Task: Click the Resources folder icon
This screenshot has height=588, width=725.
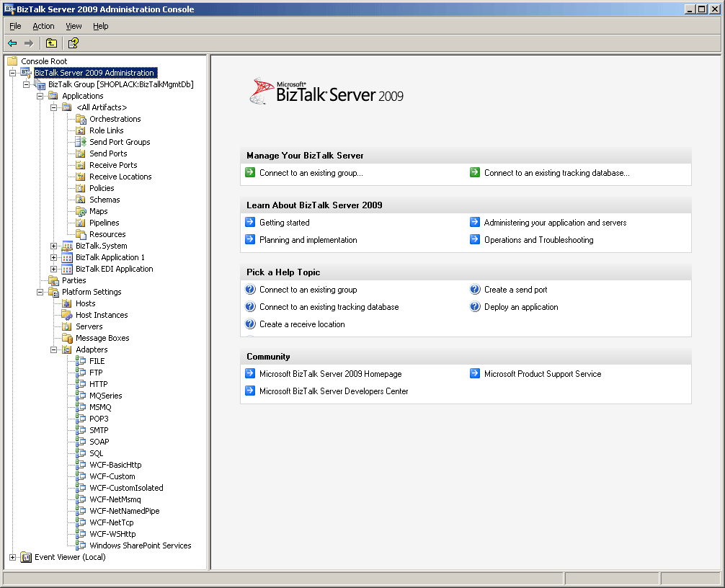Action: tap(81, 235)
